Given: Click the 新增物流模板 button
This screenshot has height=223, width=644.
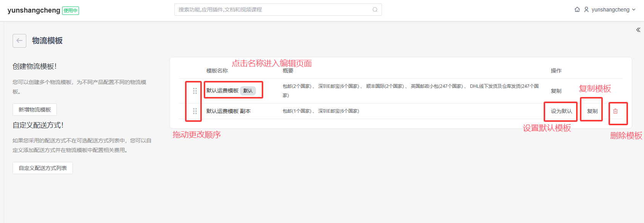Looking at the screenshot, I should (35, 110).
